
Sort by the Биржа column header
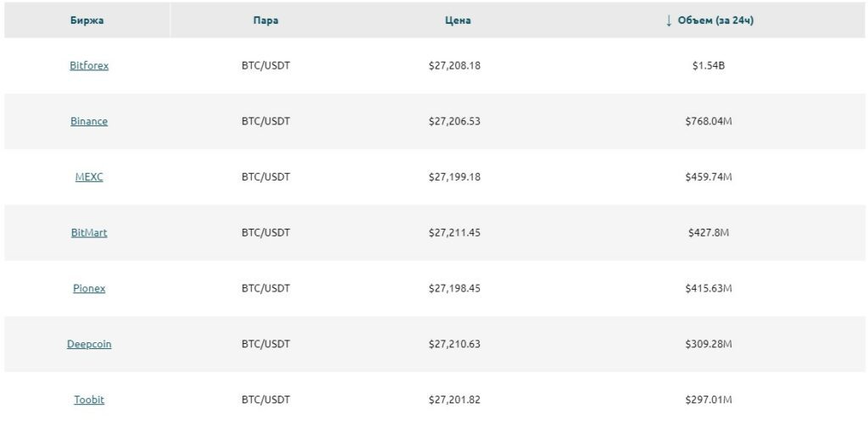tap(87, 20)
